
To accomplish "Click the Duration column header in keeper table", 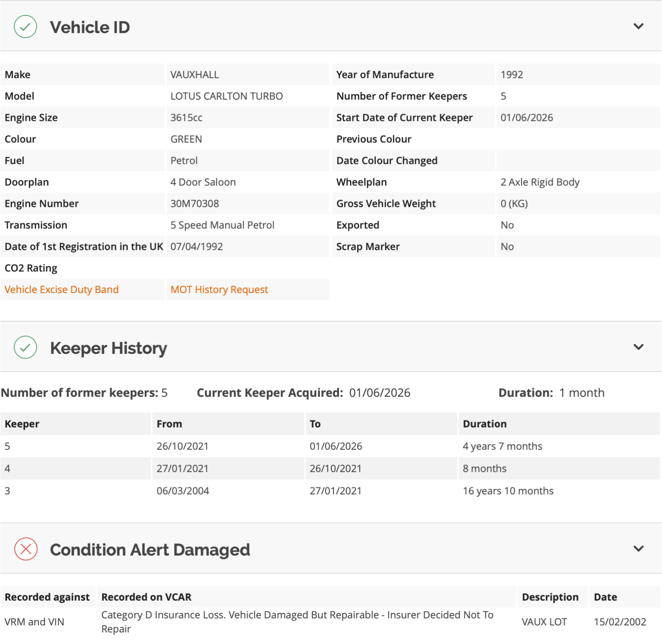I will click(485, 424).
